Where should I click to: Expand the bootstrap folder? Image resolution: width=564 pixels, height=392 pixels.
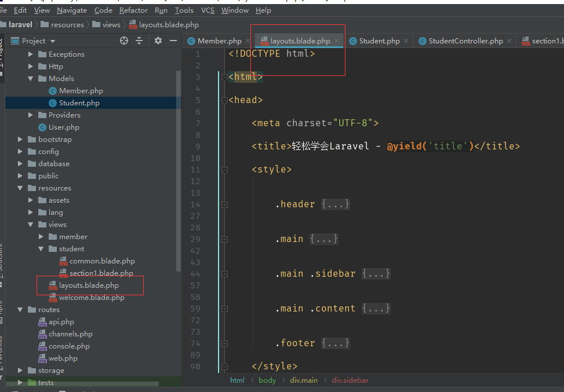coord(20,140)
